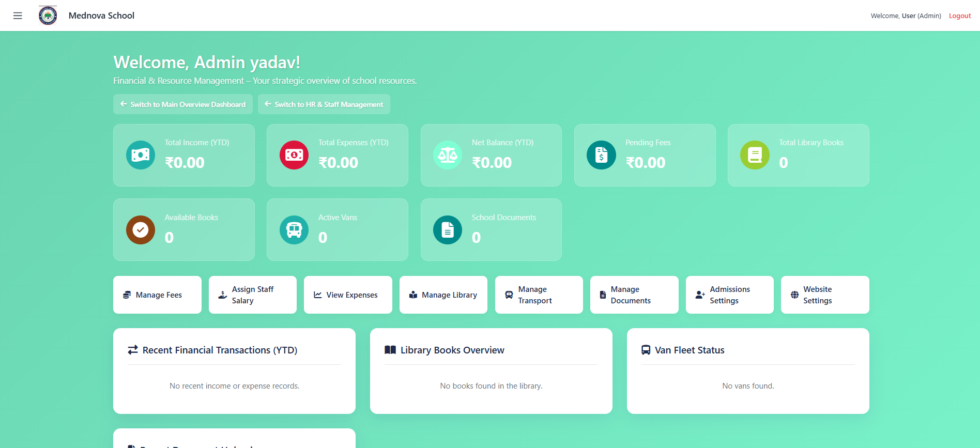The width and height of the screenshot is (980, 448).
Task: Switch to HR & Staff Management
Action: click(324, 104)
